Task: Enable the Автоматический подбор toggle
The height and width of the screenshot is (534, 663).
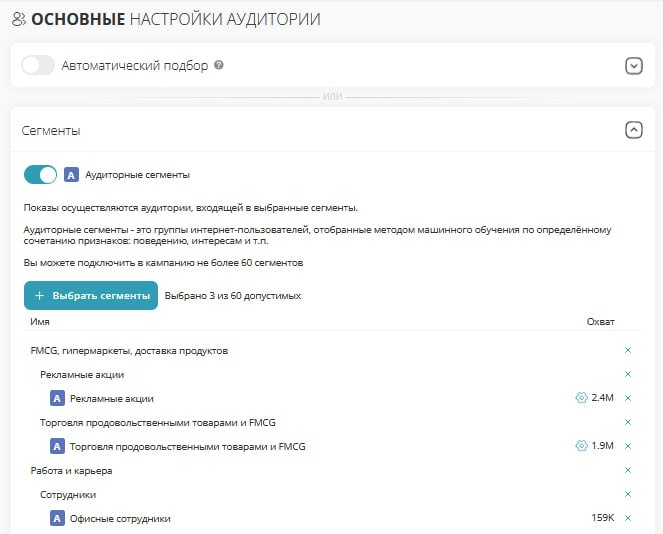Action: click(x=38, y=65)
